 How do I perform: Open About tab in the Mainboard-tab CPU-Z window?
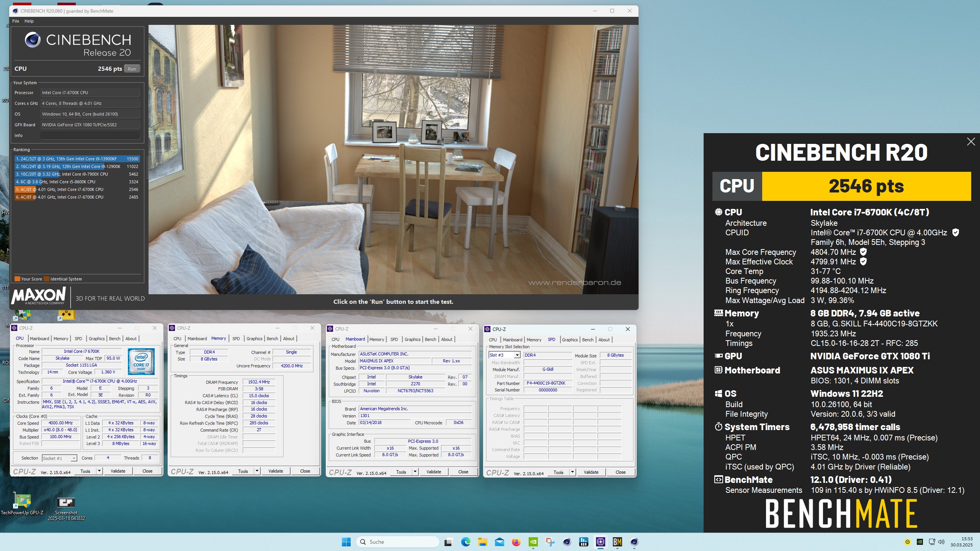pyautogui.click(x=447, y=339)
